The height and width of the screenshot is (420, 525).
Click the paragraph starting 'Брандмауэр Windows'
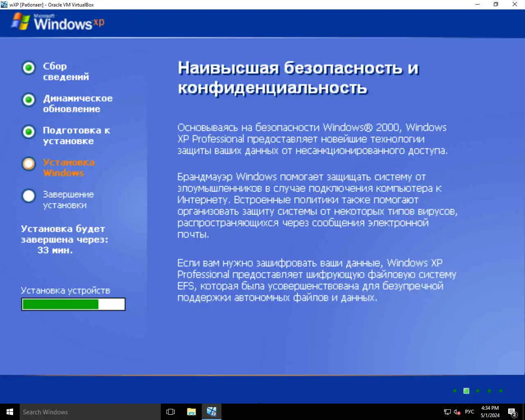coord(317,205)
